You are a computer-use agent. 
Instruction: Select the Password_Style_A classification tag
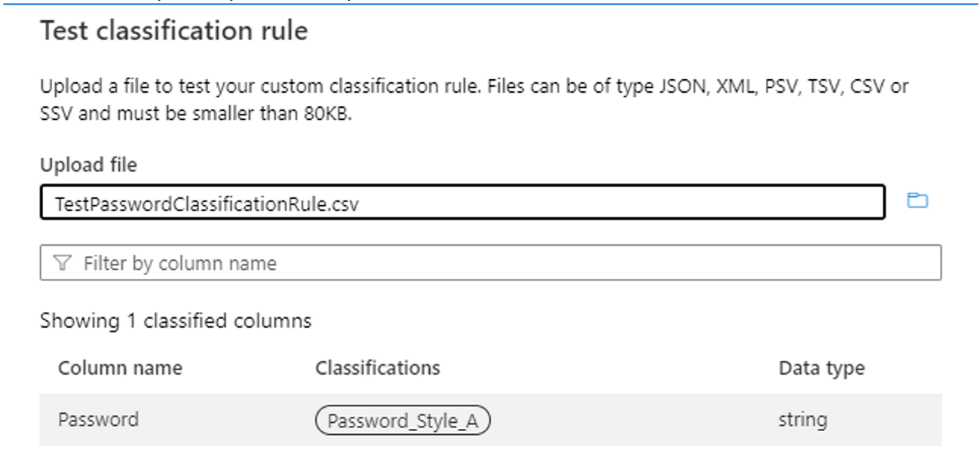(x=403, y=421)
